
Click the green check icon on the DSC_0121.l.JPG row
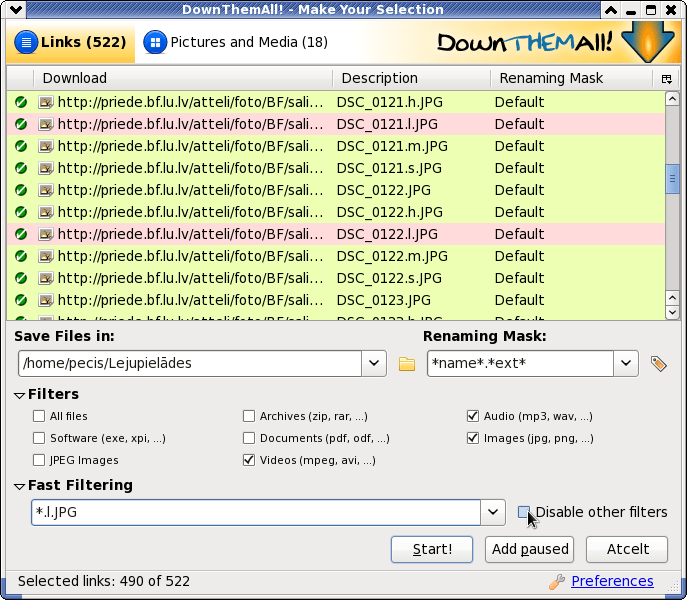click(21, 124)
